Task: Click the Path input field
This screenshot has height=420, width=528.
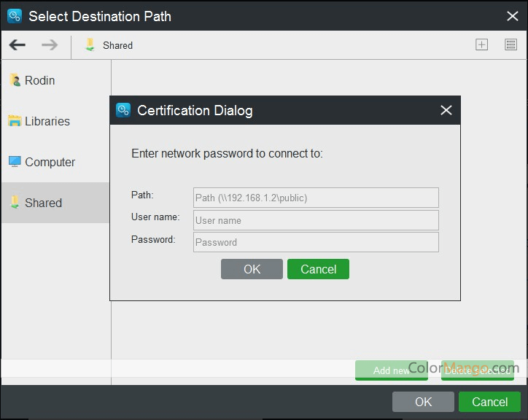Action: [x=316, y=198]
